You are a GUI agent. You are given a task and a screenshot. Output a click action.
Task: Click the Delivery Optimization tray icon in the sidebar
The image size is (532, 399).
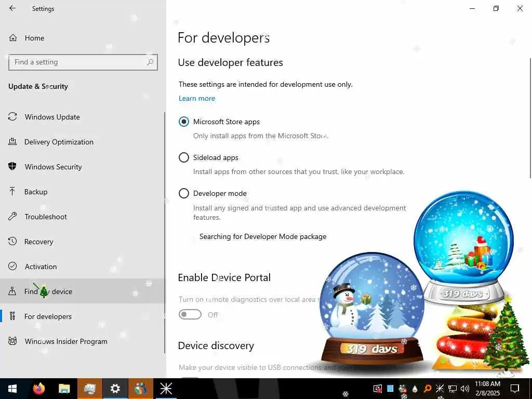[x=12, y=141]
